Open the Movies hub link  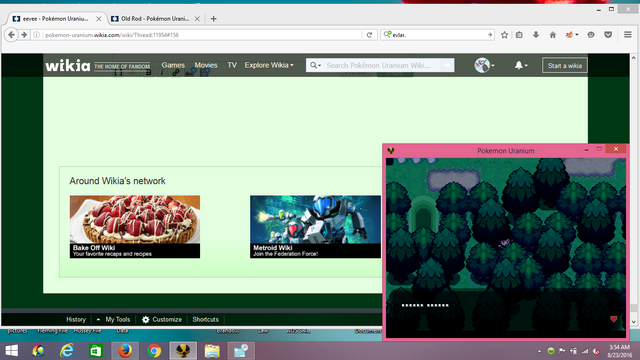tap(206, 65)
